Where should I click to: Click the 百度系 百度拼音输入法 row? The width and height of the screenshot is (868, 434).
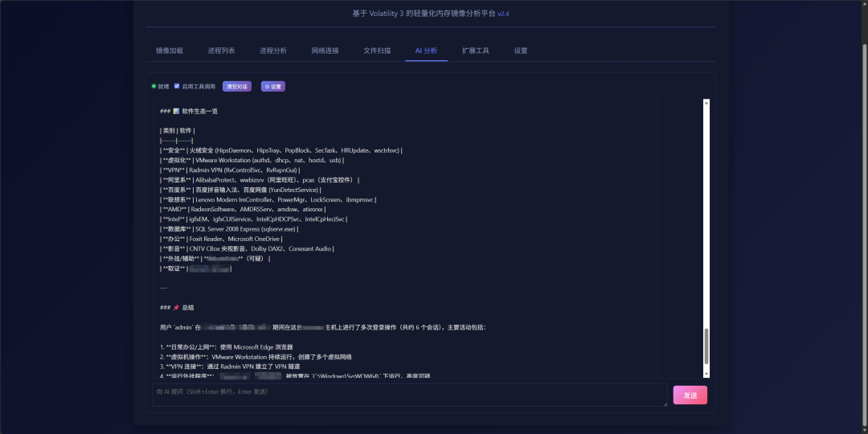click(240, 190)
